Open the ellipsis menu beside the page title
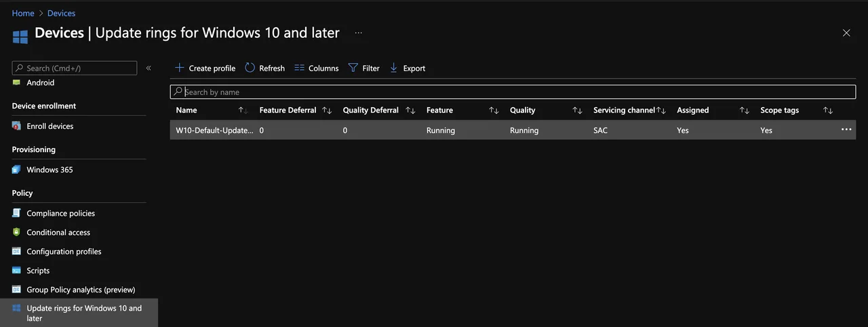868x327 pixels. pos(358,33)
